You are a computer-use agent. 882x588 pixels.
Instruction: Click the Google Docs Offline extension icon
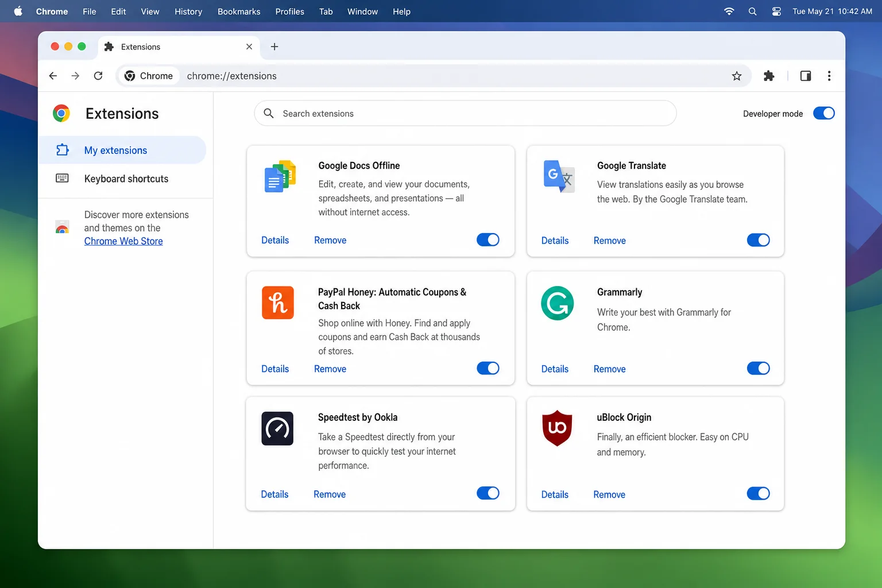[x=280, y=176]
